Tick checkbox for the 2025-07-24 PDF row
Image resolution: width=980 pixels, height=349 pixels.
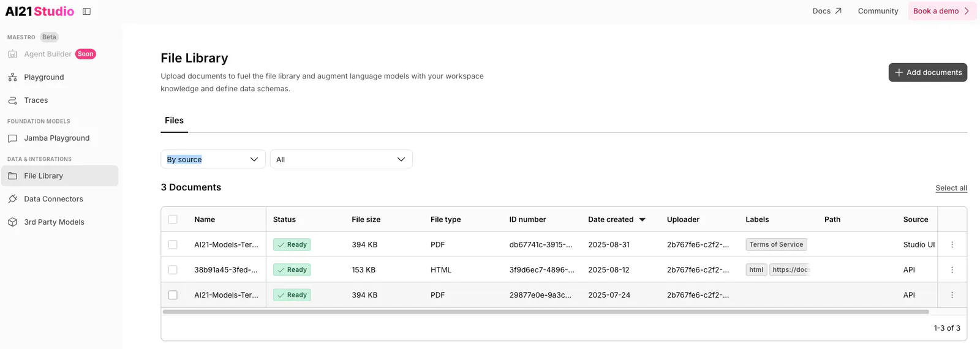(x=173, y=295)
